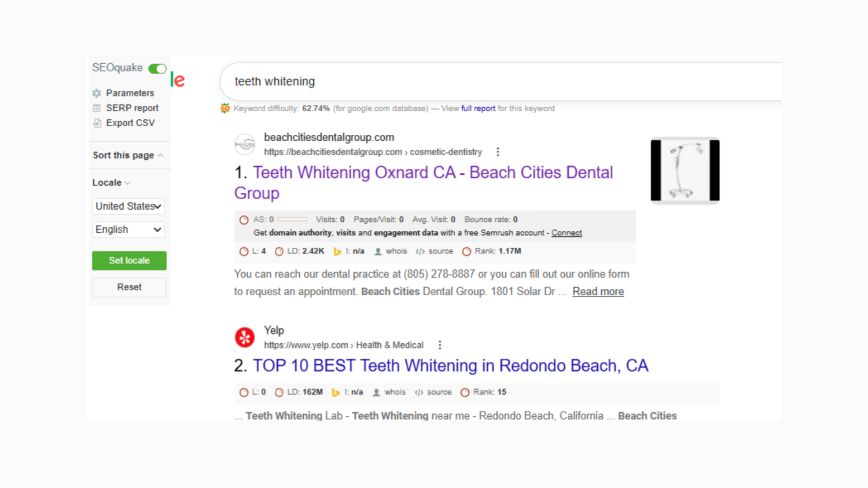Viewport: 868px width, 488px height.
Task: View source icon for the Yelp result
Action: pos(419,392)
